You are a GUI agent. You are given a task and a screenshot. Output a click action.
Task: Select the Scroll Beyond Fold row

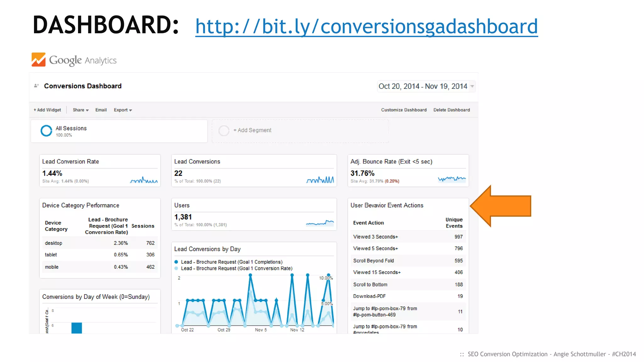pos(408,261)
